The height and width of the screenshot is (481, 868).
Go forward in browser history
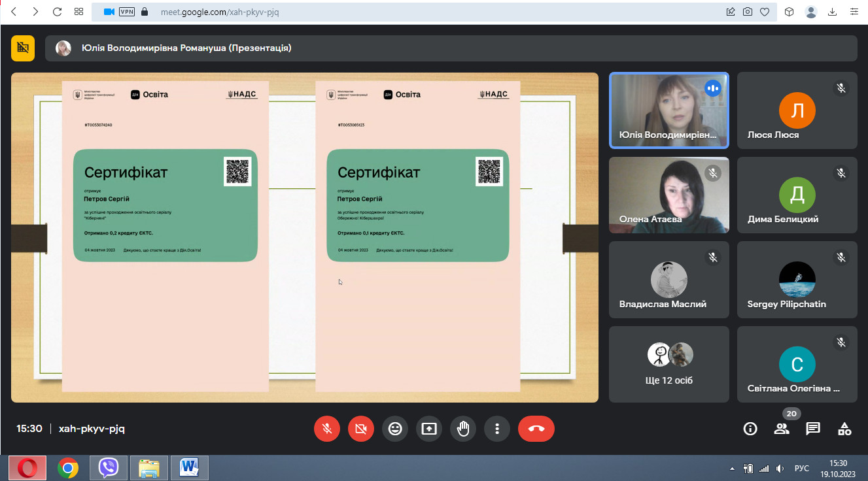coord(35,12)
